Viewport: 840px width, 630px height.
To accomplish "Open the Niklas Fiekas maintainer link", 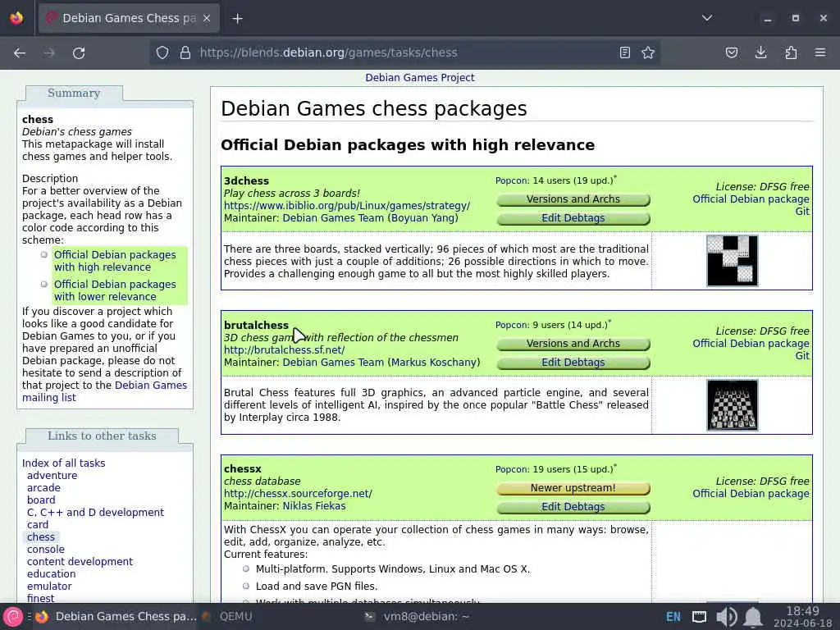I will coord(314,505).
